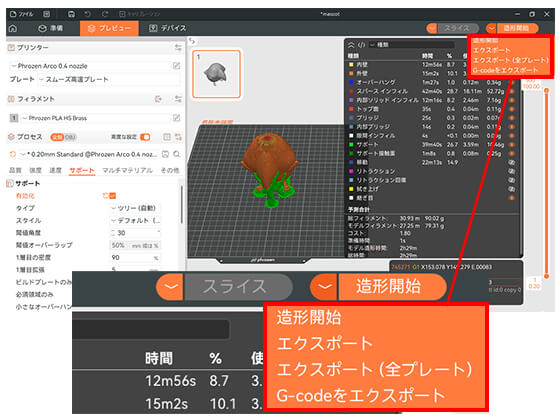Open the home screen icon
This screenshot has height=420, width=560.
coord(13,28)
